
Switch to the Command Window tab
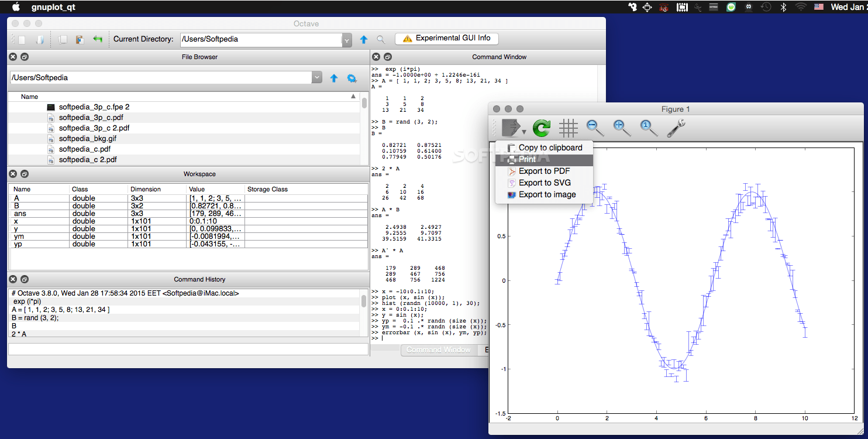click(439, 350)
